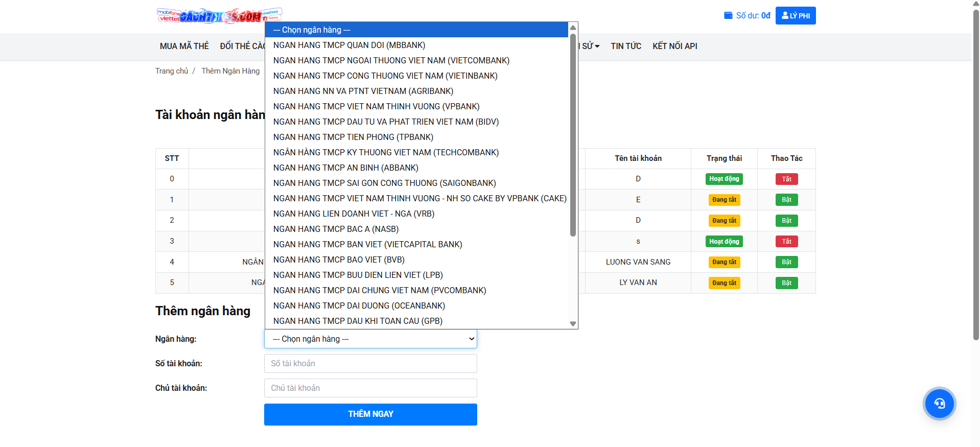The image size is (980, 447).
Task: Turn on bank account in row 1
Action: click(786, 200)
